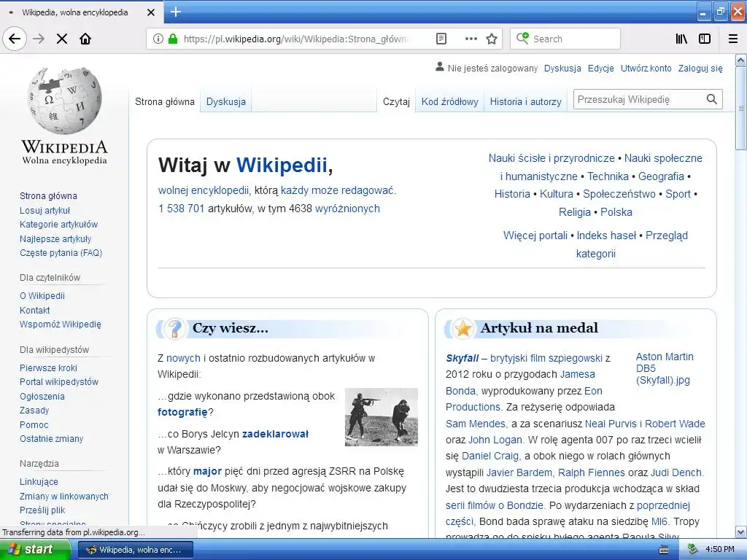Click the execution photograph thumbnail
The image size is (747, 560).
pyautogui.click(x=381, y=416)
